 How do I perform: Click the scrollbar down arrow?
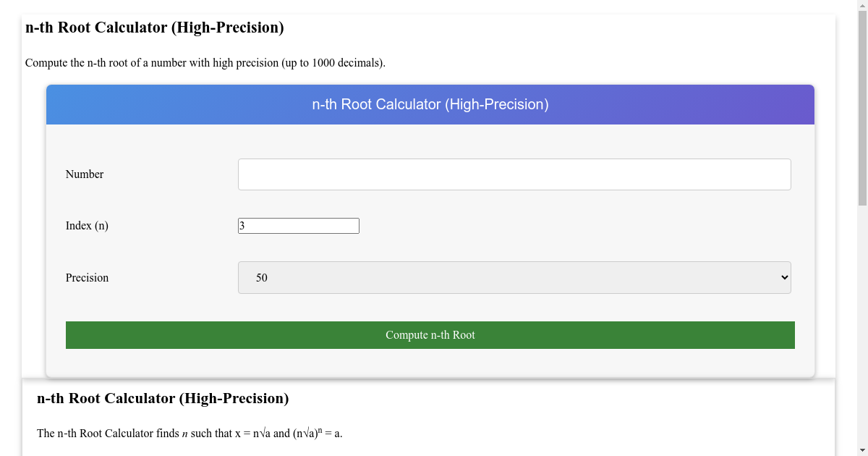click(x=862, y=450)
